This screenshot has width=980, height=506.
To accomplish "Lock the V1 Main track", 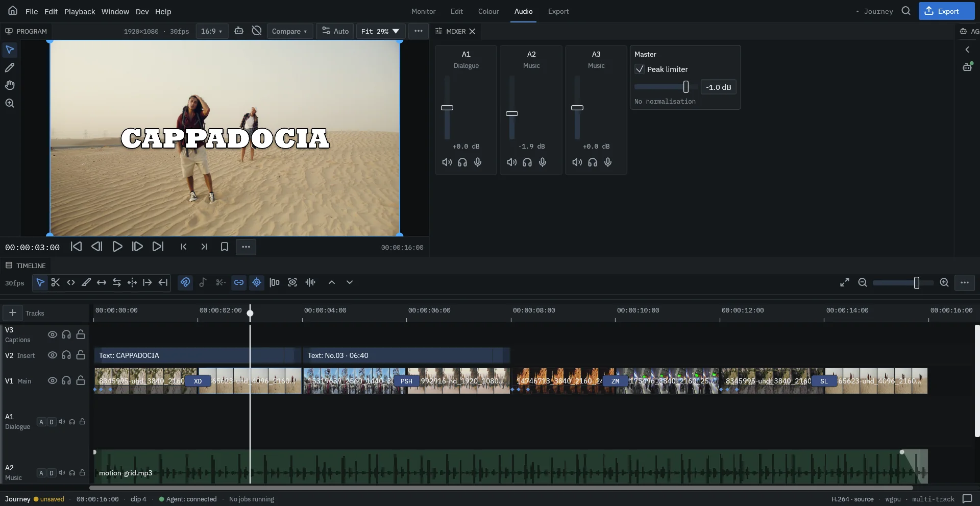I will [81, 381].
